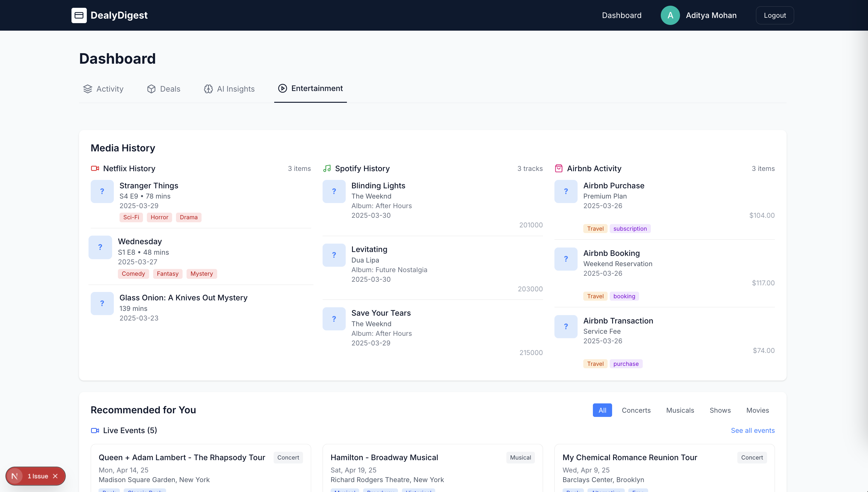Screen dimensions: 868x492
Task: Filter recommendations by Musicals
Action: pyautogui.click(x=680, y=410)
